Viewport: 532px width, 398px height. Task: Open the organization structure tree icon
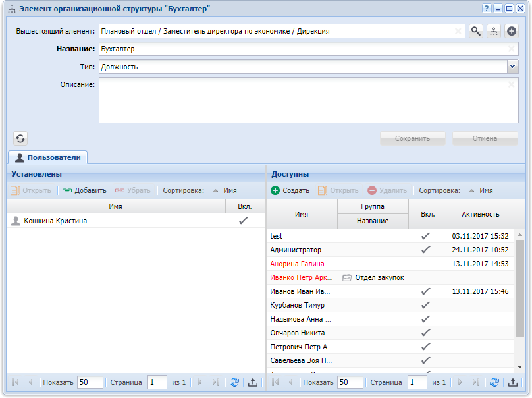click(x=494, y=31)
